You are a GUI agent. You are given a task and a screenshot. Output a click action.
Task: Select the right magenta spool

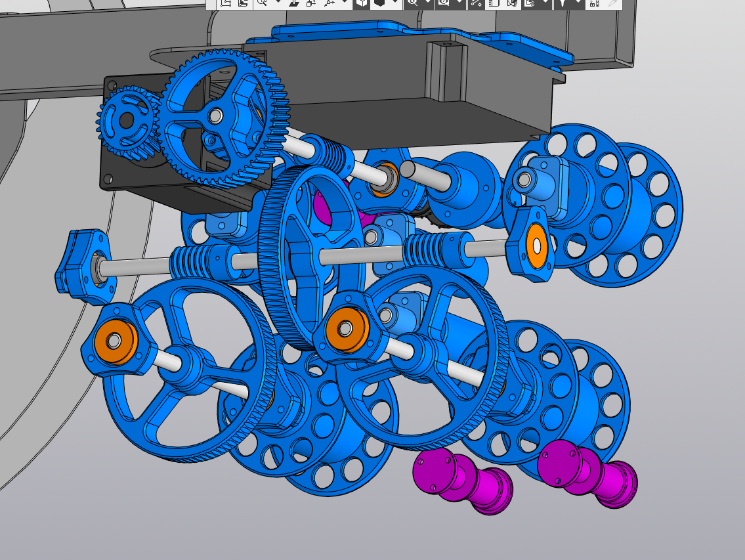pyautogui.click(x=587, y=473)
